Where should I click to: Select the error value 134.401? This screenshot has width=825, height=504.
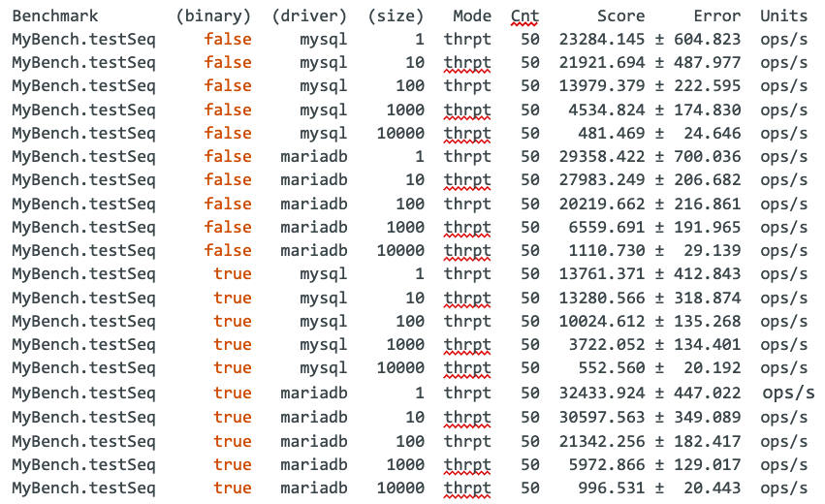click(x=707, y=345)
